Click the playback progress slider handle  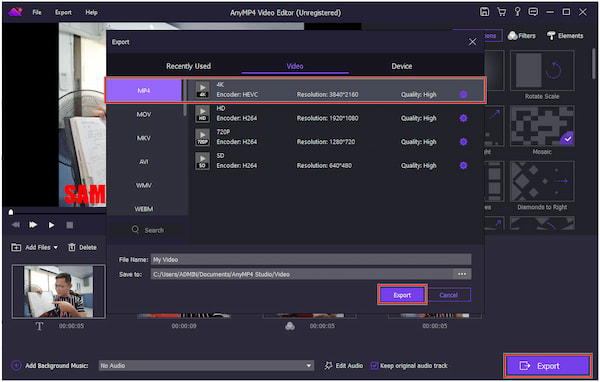tap(11, 212)
